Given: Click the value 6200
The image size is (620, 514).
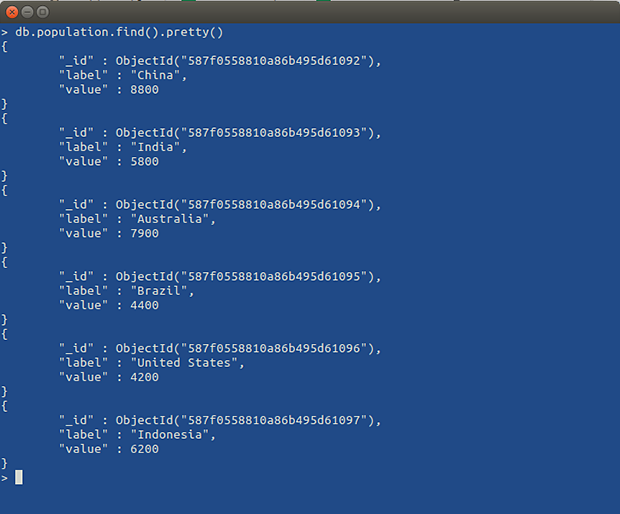Looking at the screenshot, I should tap(144, 450).
